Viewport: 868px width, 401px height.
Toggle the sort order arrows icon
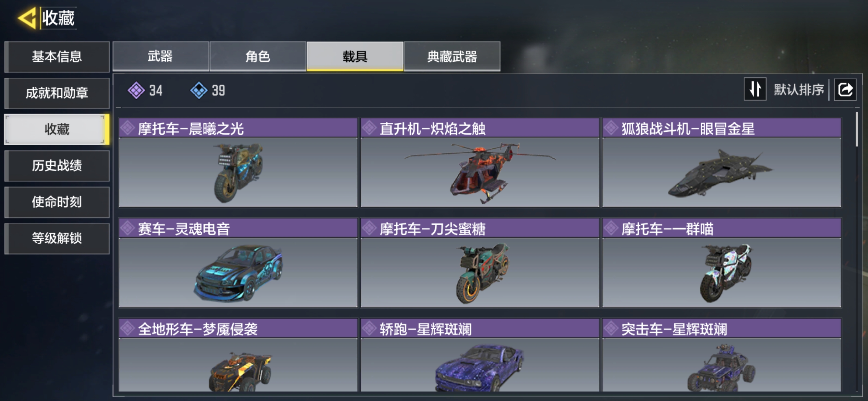click(x=755, y=89)
